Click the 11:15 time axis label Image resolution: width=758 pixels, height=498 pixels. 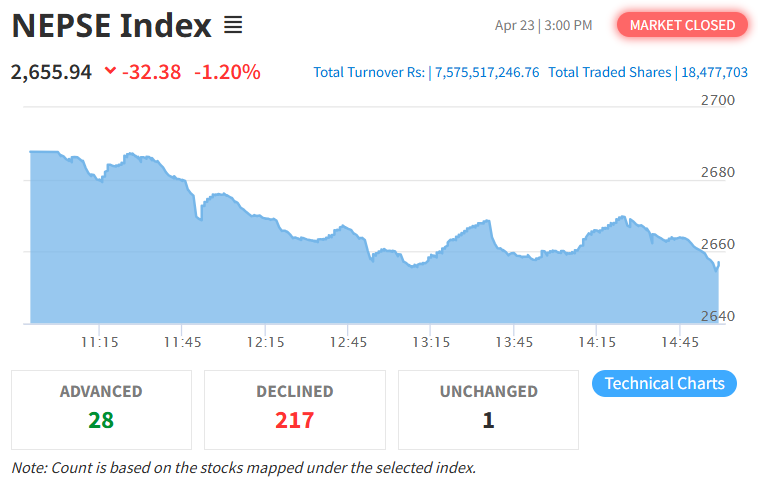tap(99, 342)
